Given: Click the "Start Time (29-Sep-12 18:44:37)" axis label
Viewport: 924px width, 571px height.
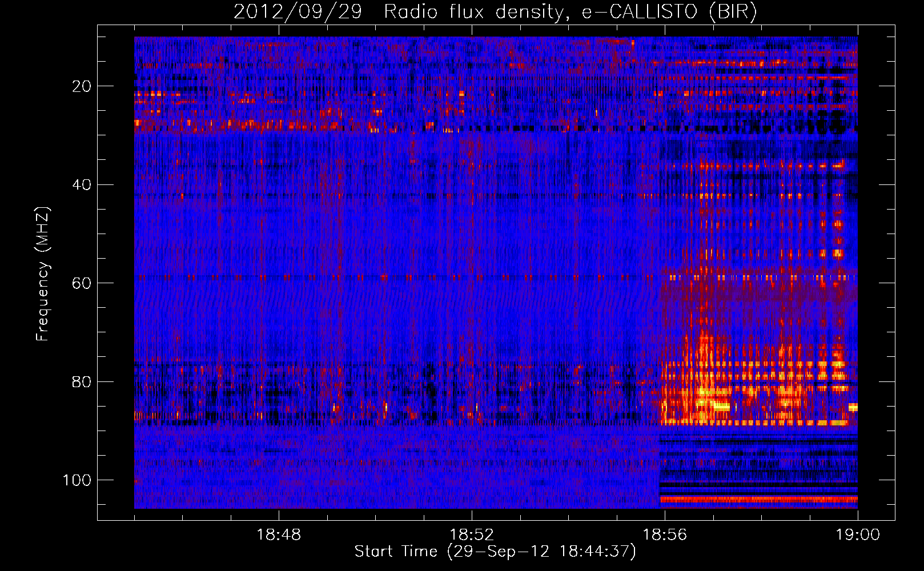Looking at the screenshot, I should pyautogui.click(x=495, y=552).
